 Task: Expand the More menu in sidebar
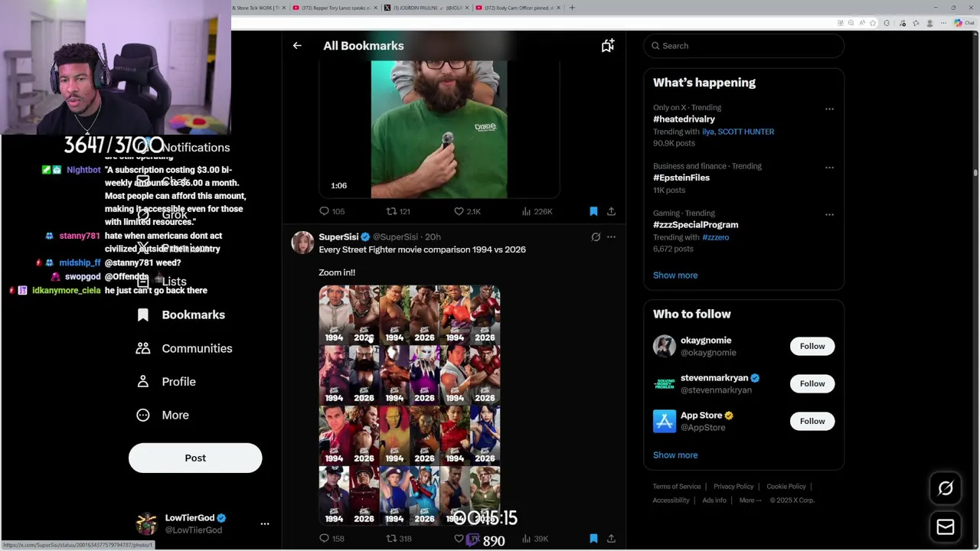[164, 415]
